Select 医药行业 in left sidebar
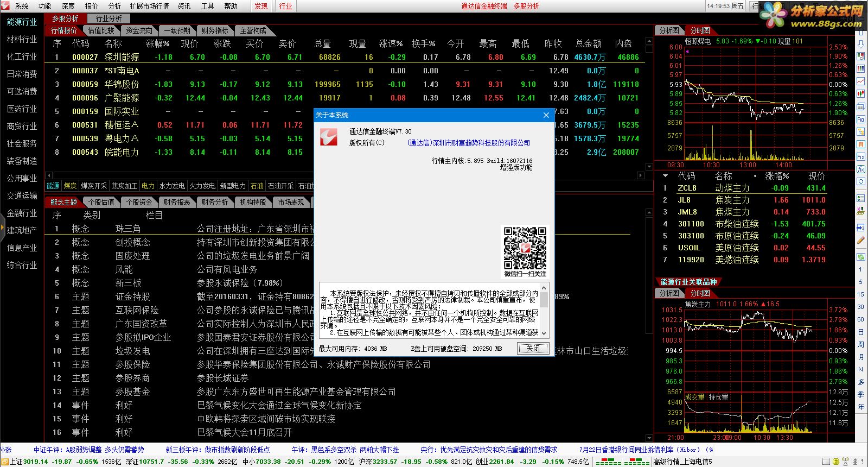Image resolution: width=868 pixels, height=467 pixels. (22, 109)
